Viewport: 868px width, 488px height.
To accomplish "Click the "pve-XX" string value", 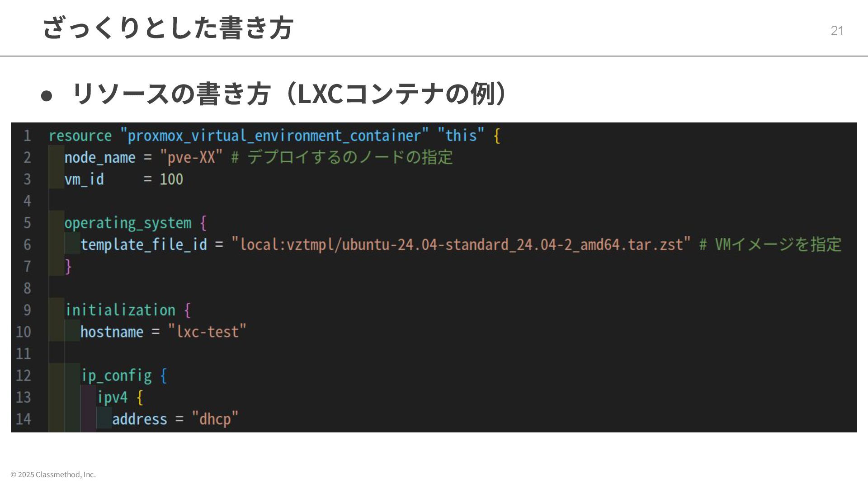I will click(191, 157).
